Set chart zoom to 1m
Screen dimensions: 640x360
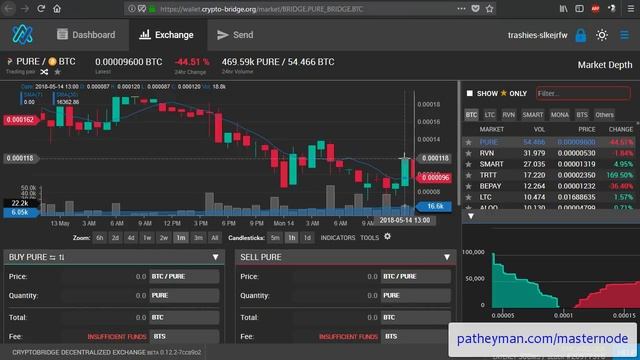tap(181, 238)
